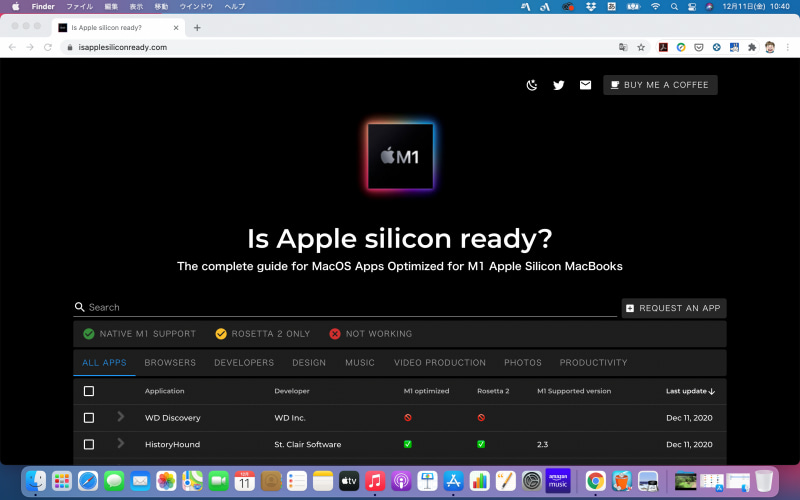Check the WD Discovery row checkbox
Viewport: 800px width, 500px height.
click(89, 418)
